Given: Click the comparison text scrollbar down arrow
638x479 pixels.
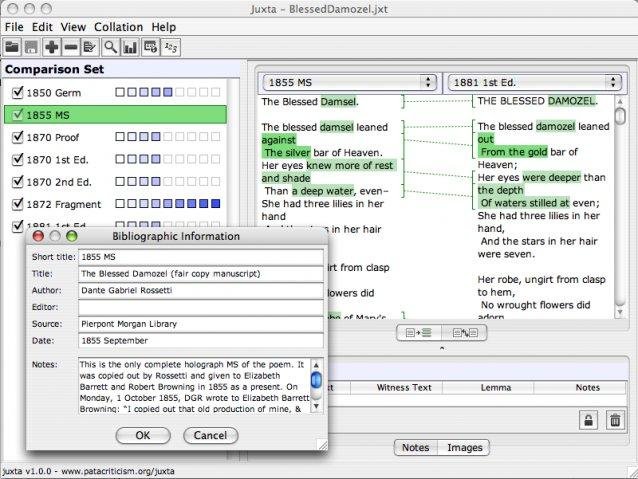Looking at the screenshot, I should pyautogui.click(x=620, y=312).
